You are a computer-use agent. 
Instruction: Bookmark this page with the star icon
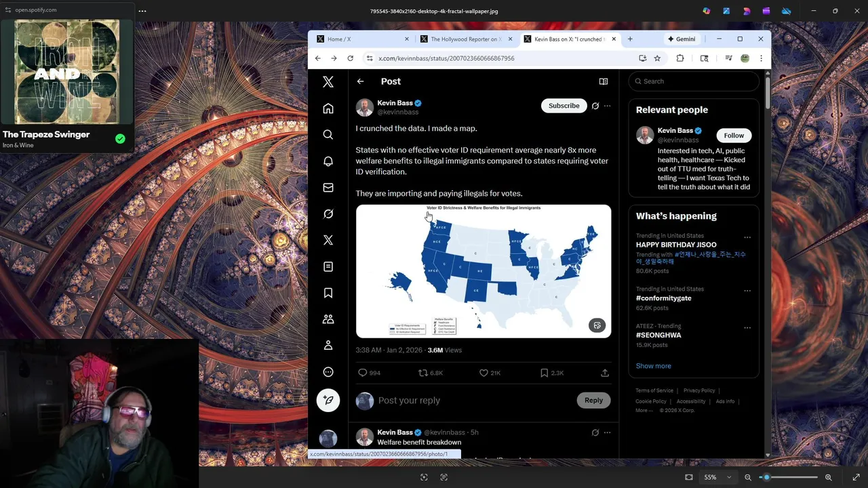657,58
